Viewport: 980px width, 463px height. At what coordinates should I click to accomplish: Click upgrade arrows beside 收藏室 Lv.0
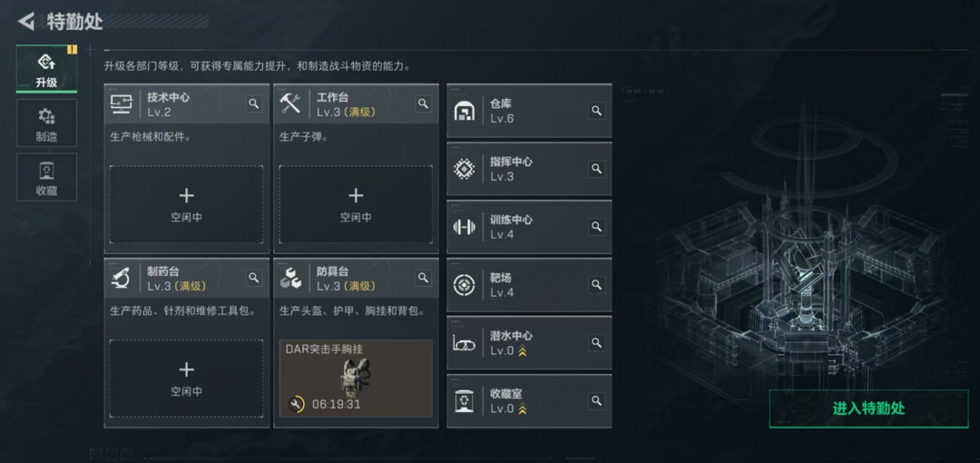(x=523, y=409)
